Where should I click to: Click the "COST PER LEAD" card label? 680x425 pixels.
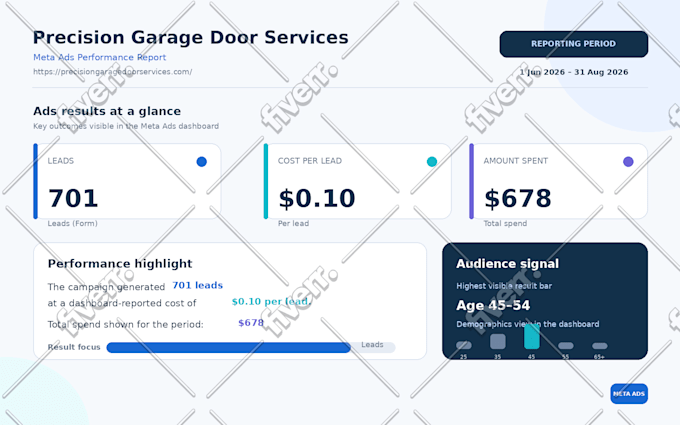tap(310, 161)
